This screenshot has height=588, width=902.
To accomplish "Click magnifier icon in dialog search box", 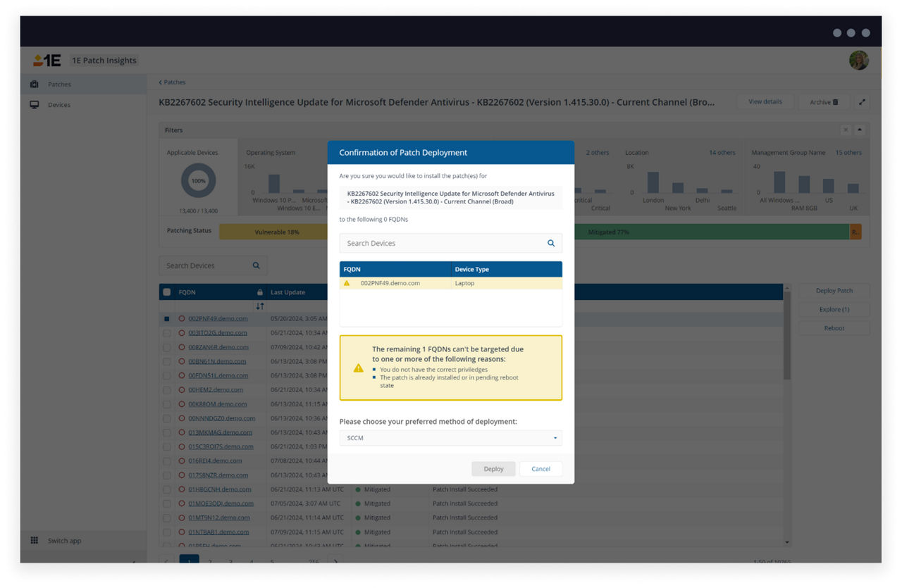I will [551, 243].
